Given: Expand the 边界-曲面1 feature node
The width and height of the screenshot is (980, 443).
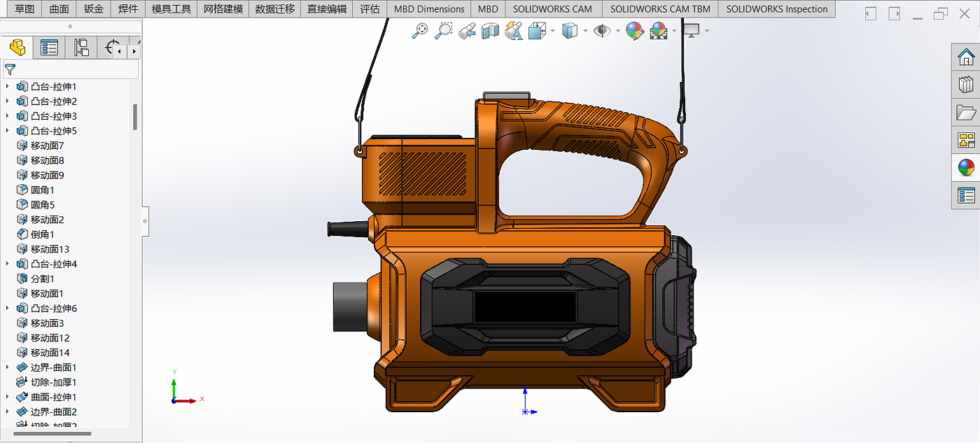Looking at the screenshot, I should pos(8,367).
